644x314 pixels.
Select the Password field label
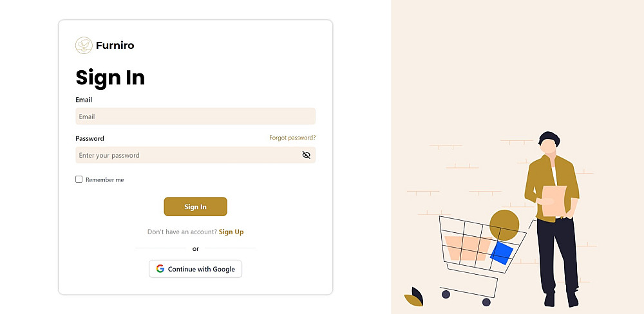click(90, 138)
